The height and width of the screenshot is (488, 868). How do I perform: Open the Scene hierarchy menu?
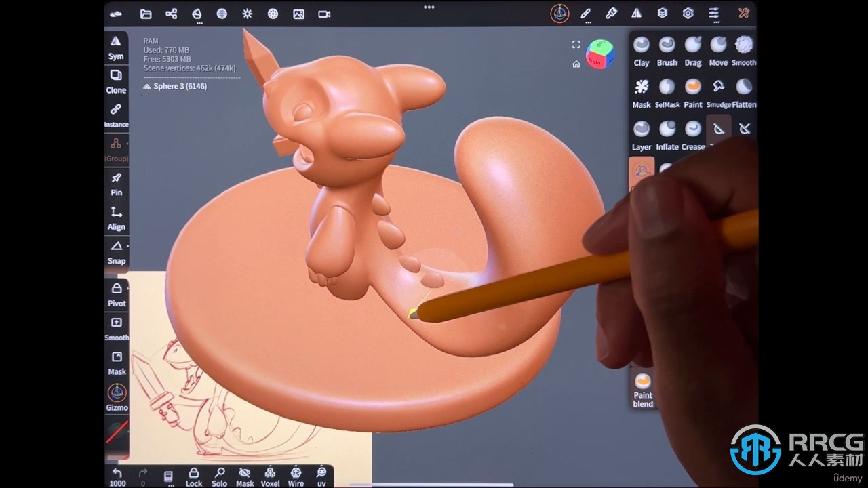(x=172, y=14)
